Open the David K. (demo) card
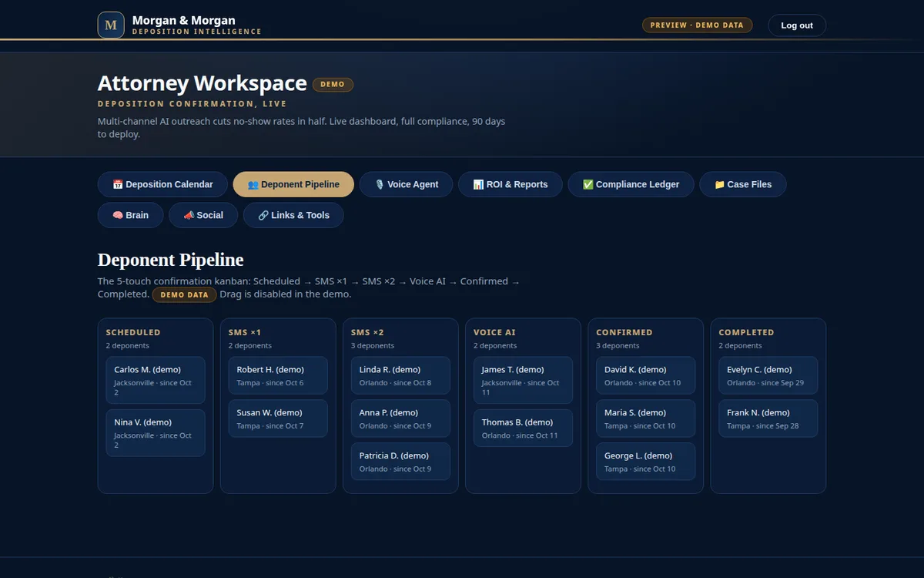 tap(645, 375)
